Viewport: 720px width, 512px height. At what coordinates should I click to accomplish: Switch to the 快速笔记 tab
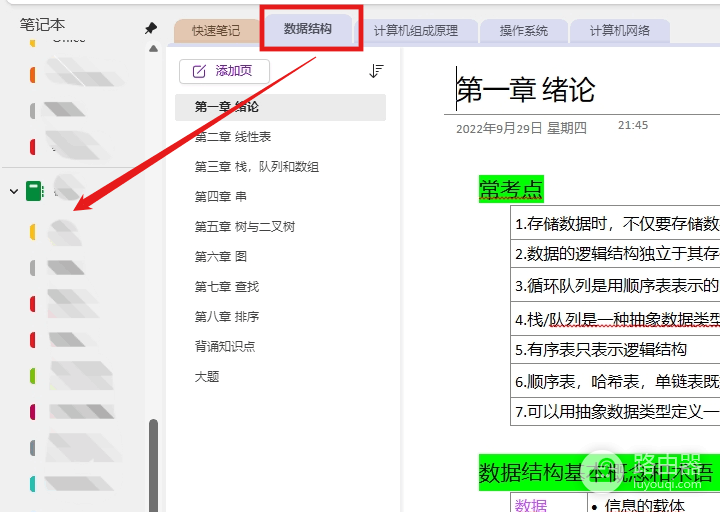click(x=216, y=31)
